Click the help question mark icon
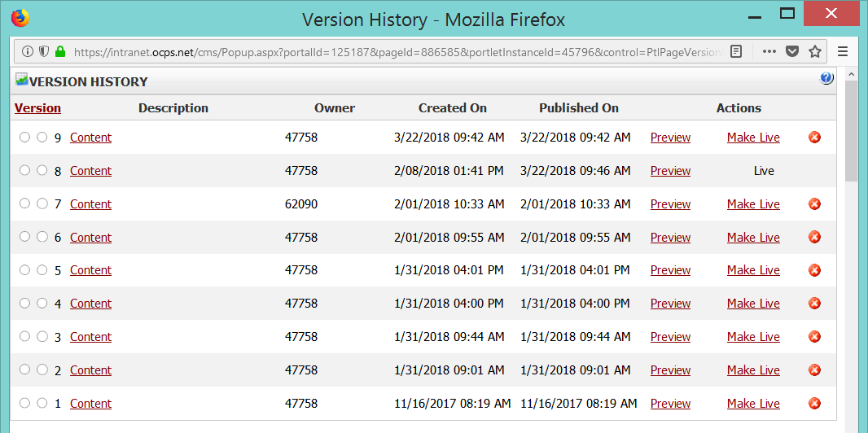This screenshot has height=433, width=868. coord(826,79)
